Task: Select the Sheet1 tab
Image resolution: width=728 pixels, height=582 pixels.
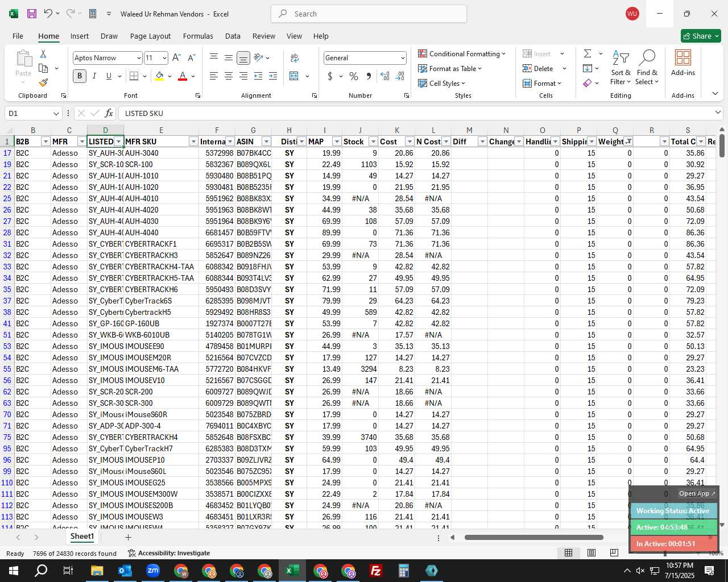Action: point(82,537)
